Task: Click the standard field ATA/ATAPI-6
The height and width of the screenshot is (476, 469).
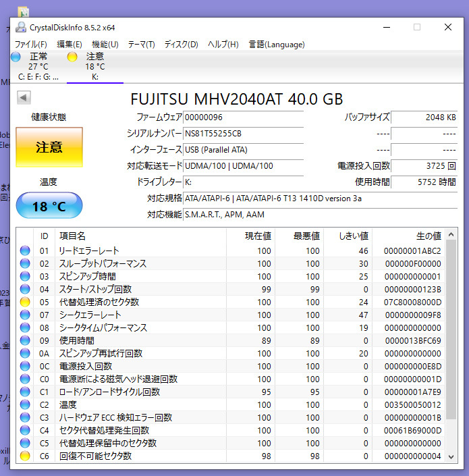Action: pos(321,199)
